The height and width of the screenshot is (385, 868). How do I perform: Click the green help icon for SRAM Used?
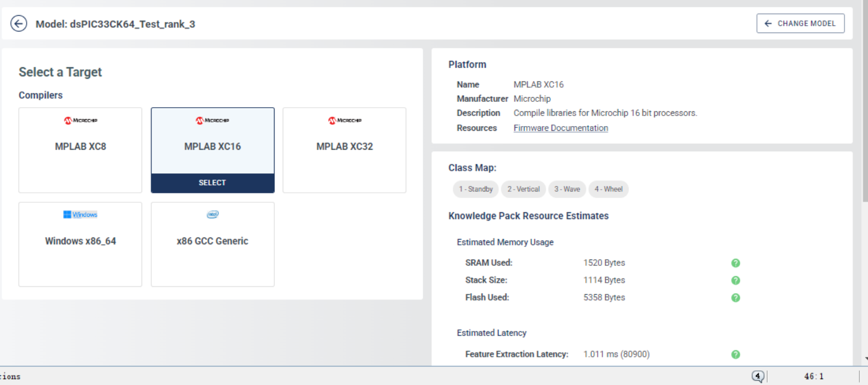(x=736, y=263)
